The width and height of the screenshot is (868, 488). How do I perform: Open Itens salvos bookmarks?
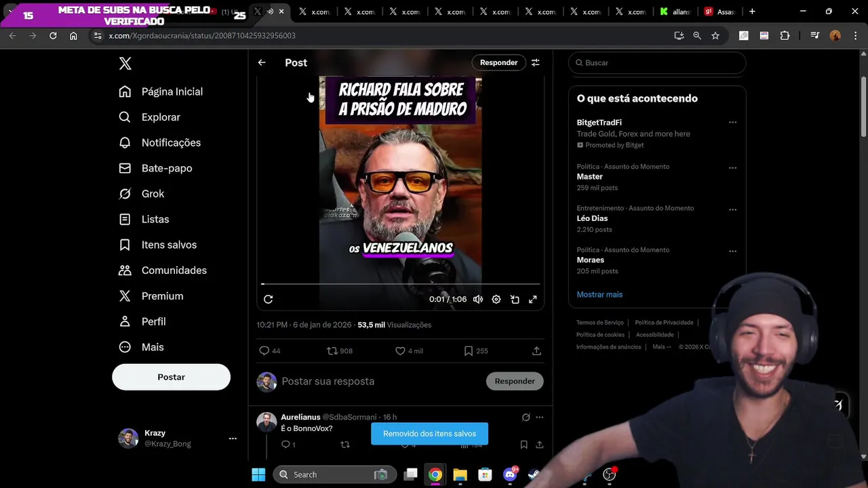157,245
